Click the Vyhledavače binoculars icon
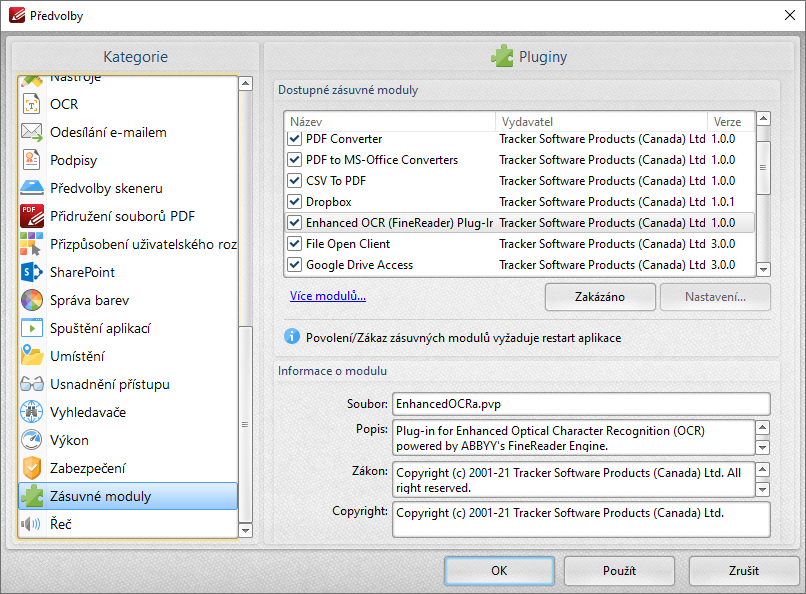Viewport: 806px width, 594px height. point(31,412)
